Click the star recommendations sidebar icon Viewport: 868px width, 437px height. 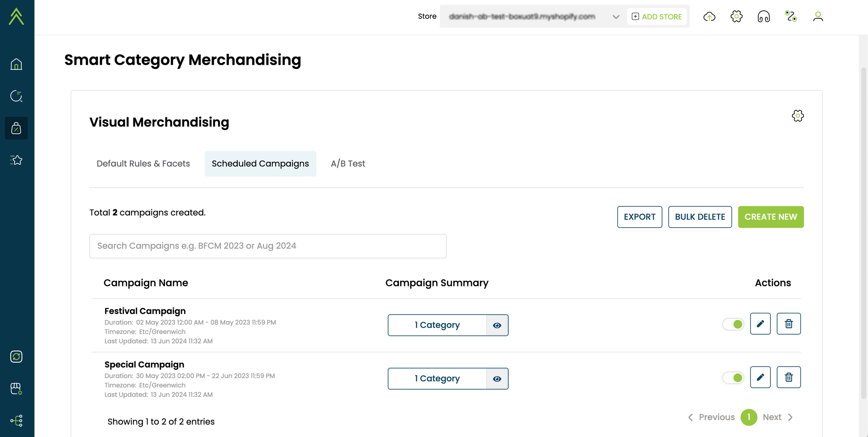(x=16, y=160)
